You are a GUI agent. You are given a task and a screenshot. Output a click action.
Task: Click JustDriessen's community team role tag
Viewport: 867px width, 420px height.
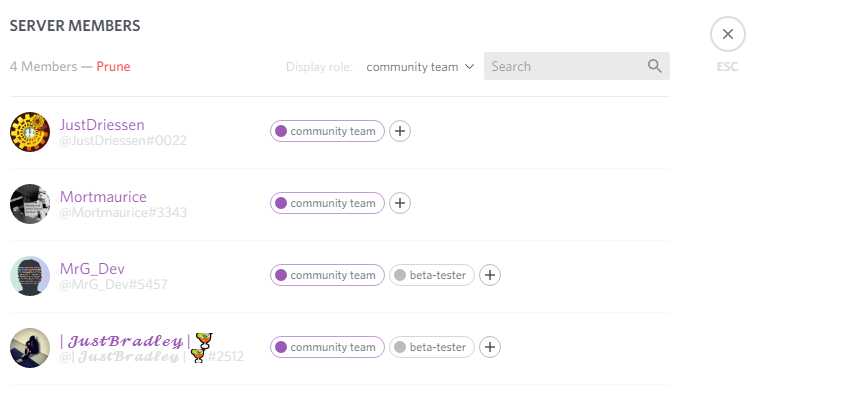(327, 131)
